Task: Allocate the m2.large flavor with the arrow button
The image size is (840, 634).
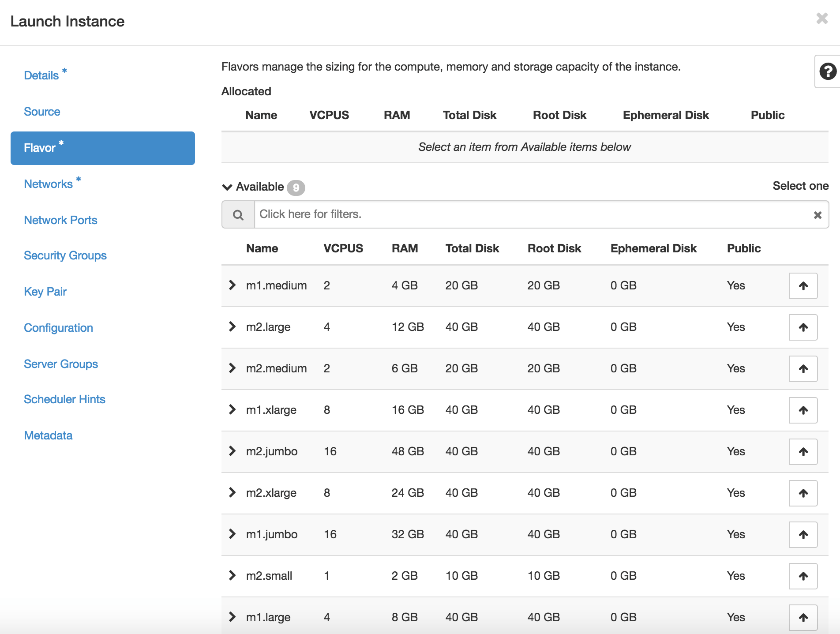Action: pyautogui.click(x=802, y=327)
